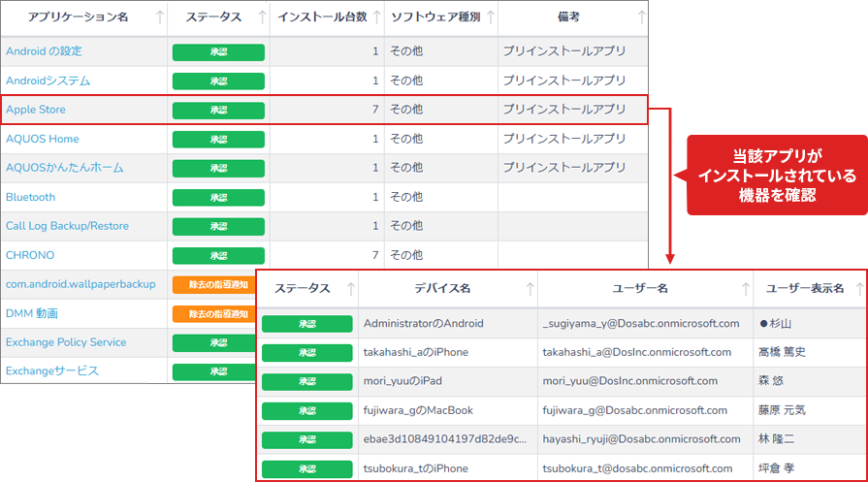The width and height of the screenshot is (868, 482).
Task: Click 承認 badge for AdministratorのAndroid
Action: click(307, 324)
